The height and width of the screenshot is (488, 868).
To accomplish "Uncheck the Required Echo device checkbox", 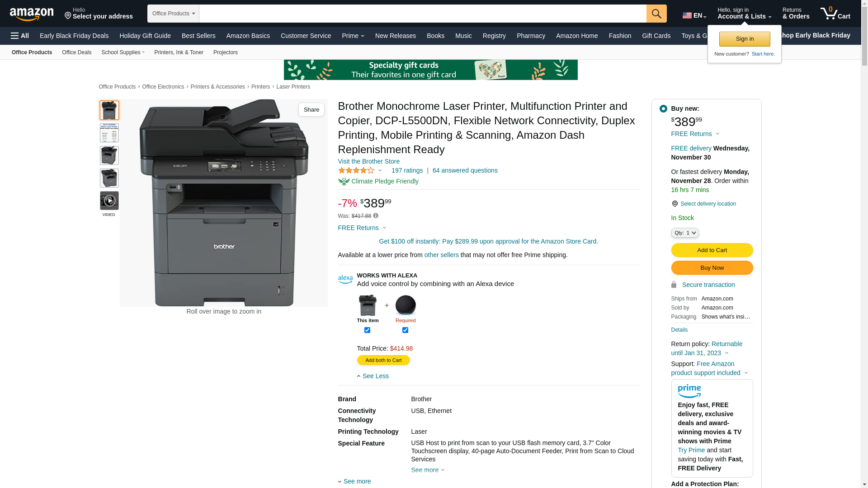I will tap(405, 330).
